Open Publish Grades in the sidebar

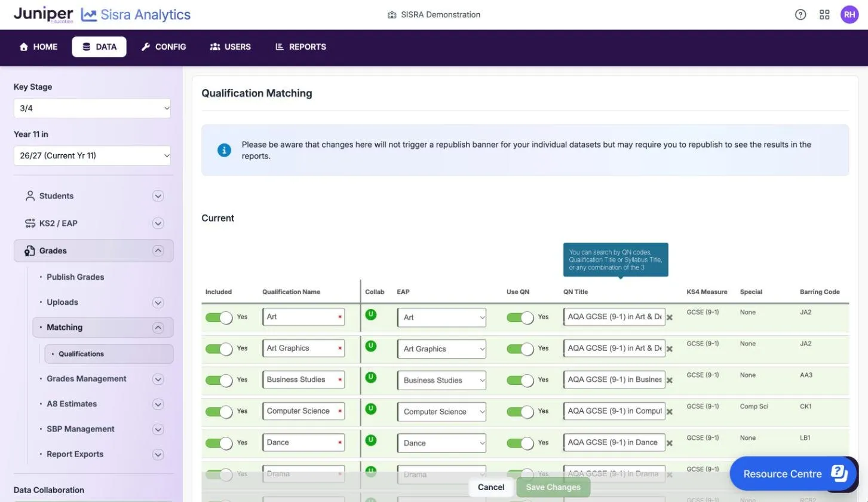(75, 277)
